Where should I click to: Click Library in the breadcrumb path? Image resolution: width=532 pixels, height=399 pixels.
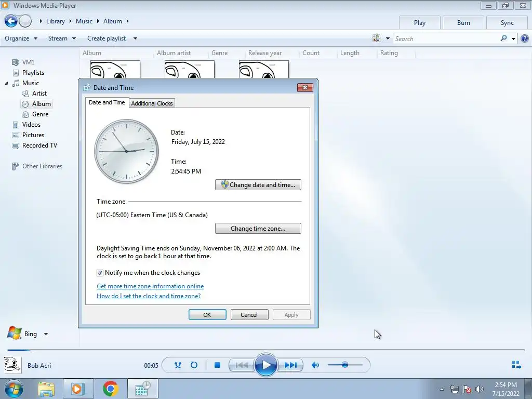(55, 21)
